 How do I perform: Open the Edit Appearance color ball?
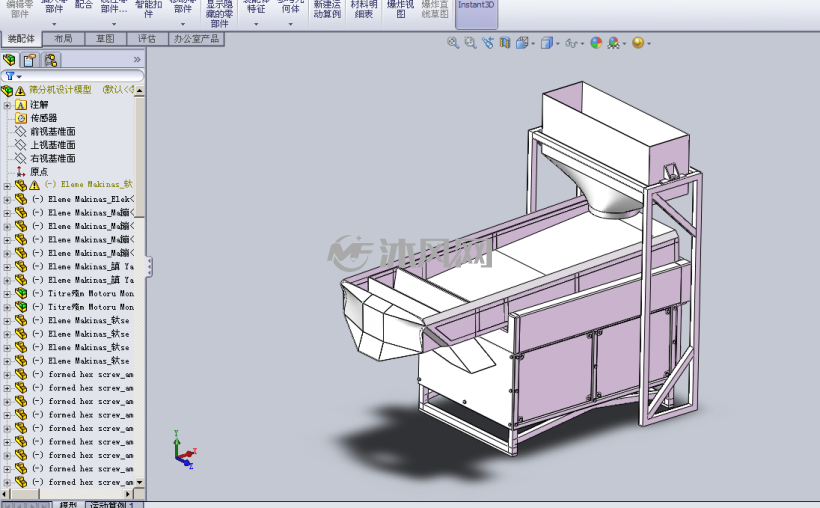(x=596, y=43)
